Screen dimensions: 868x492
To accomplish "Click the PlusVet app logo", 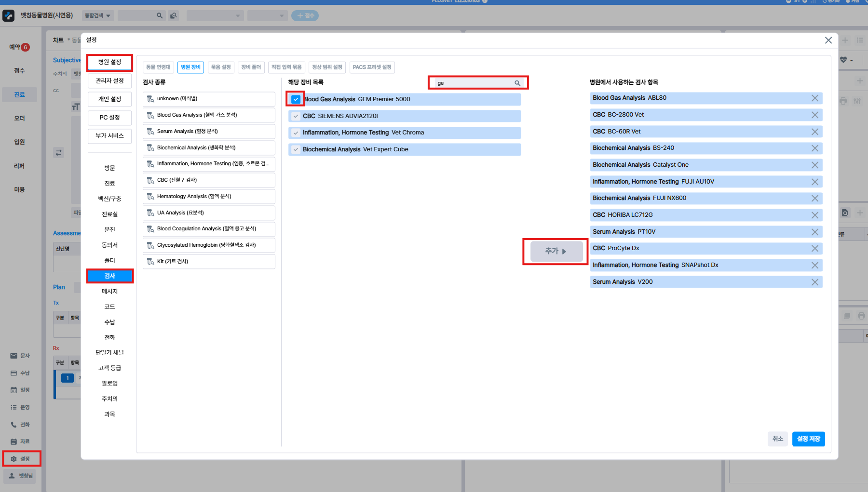I will tap(9, 15).
